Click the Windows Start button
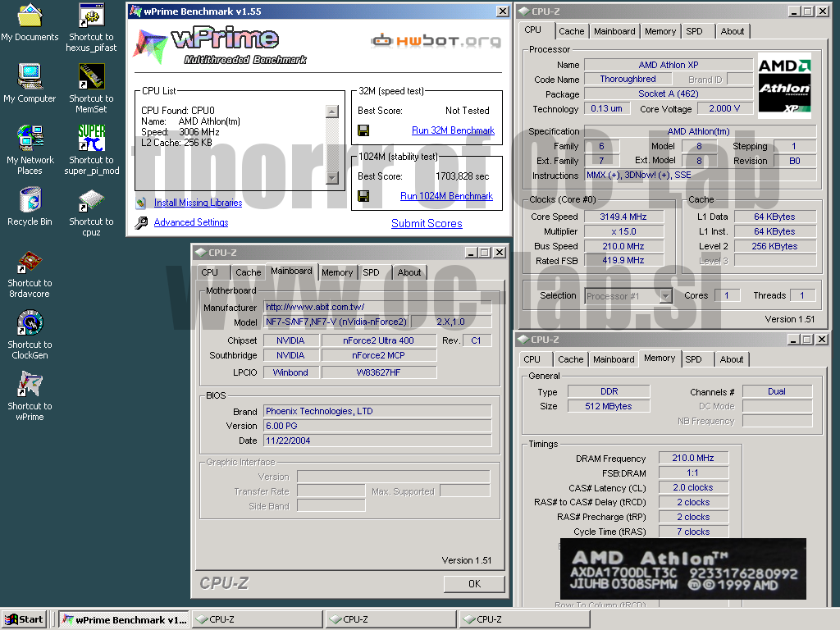This screenshot has height=630, width=840. click(x=24, y=620)
